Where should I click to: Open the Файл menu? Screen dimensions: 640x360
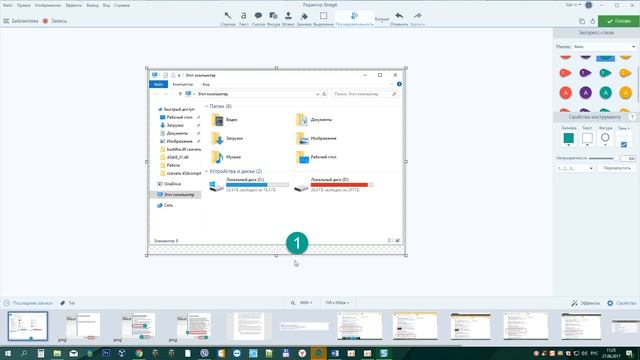(7, 5)
